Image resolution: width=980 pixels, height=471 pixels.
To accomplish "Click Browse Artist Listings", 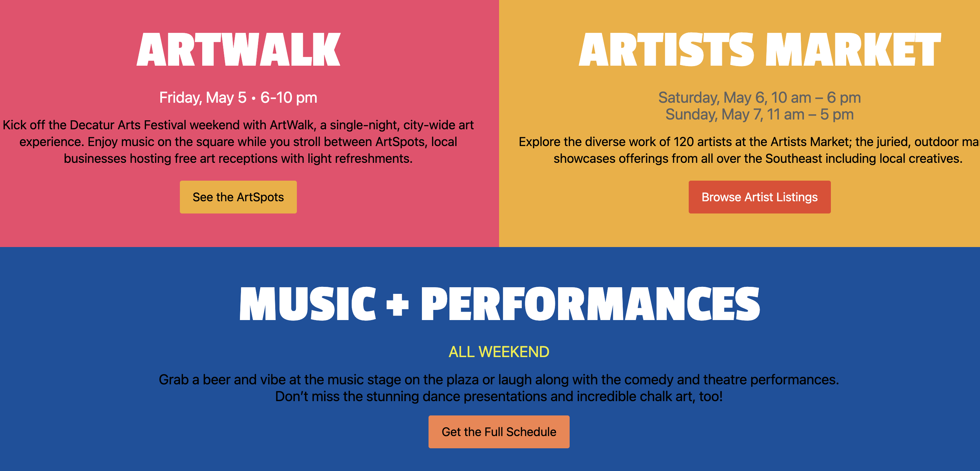I will [x=759, y=197].
